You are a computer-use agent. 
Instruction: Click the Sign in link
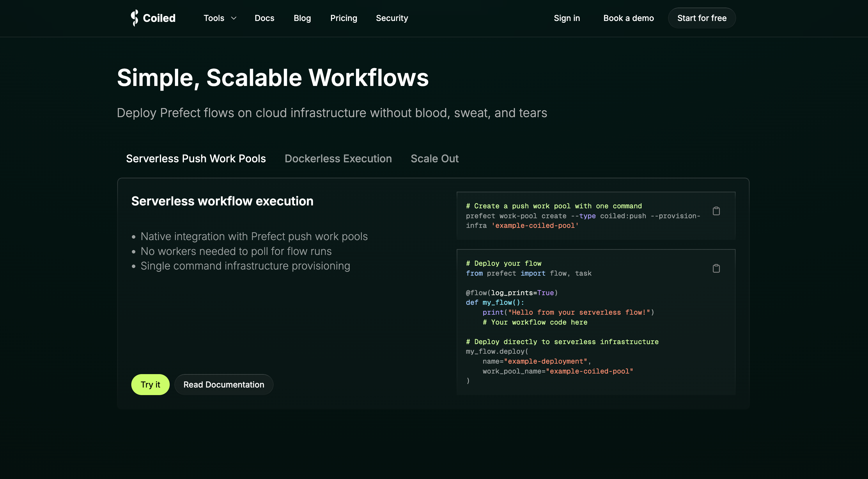(567, 18)
